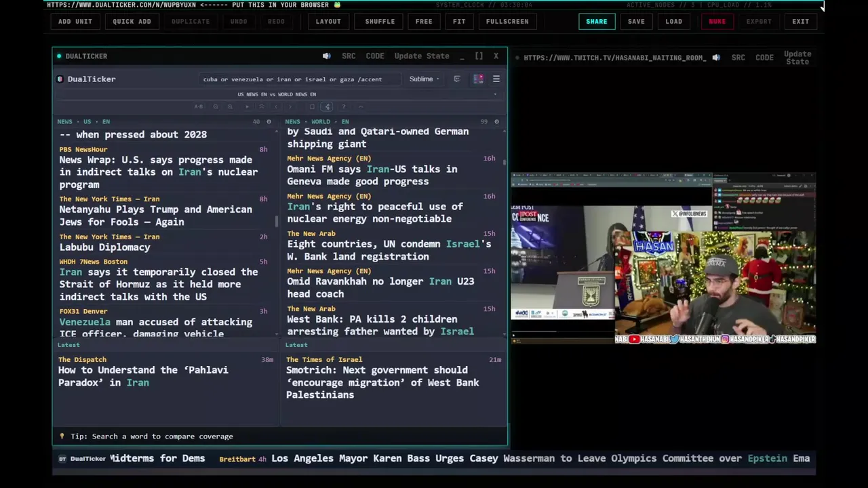The width and height of the screenshot is (868, 488).
Task: Open Times of Israel Smotrich latest story
Action: pyautogui.click(x=382, y=382)
